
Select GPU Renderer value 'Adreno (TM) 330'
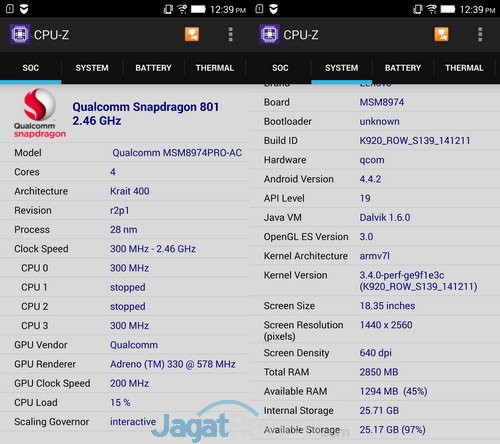(x=147, y=364)
